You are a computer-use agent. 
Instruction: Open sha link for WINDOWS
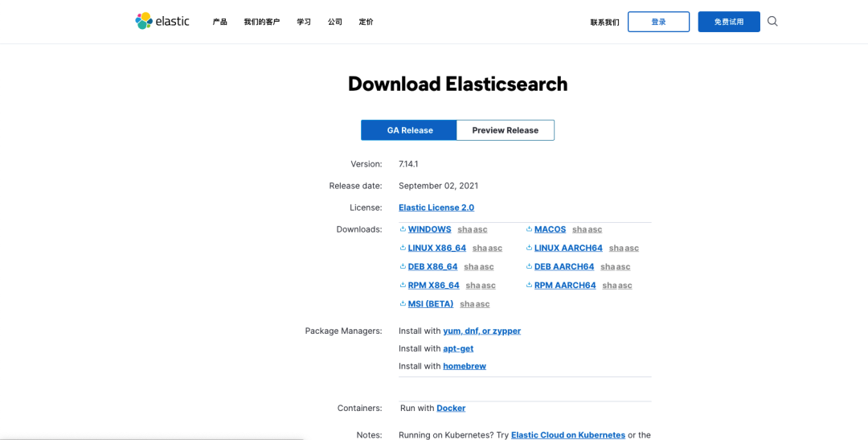(465, 229)
